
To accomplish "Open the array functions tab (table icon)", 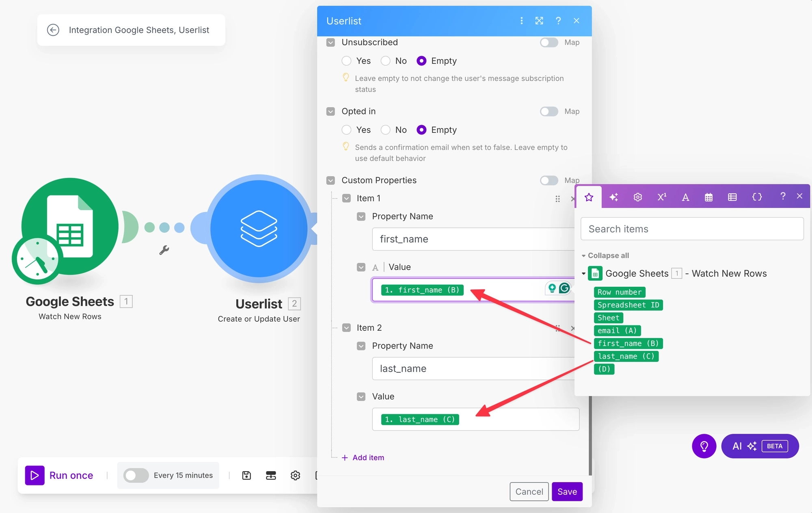I will pyautogui.click(x=732, y=197).
